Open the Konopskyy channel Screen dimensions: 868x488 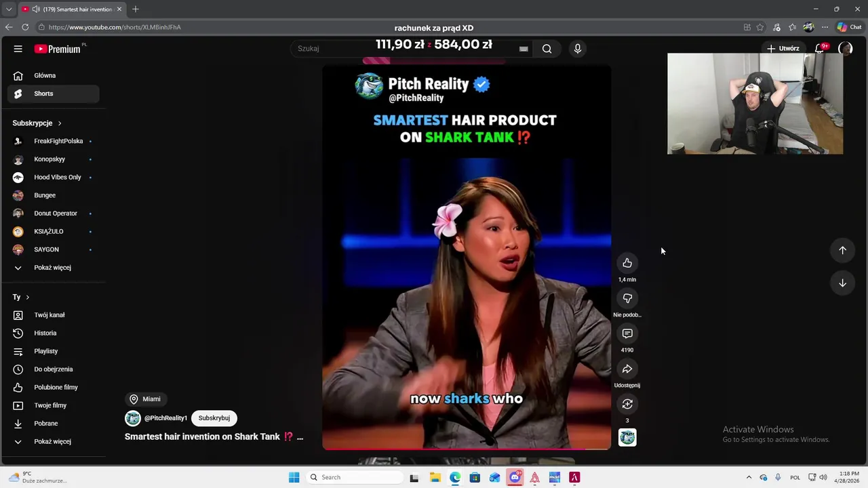point(54,159)
